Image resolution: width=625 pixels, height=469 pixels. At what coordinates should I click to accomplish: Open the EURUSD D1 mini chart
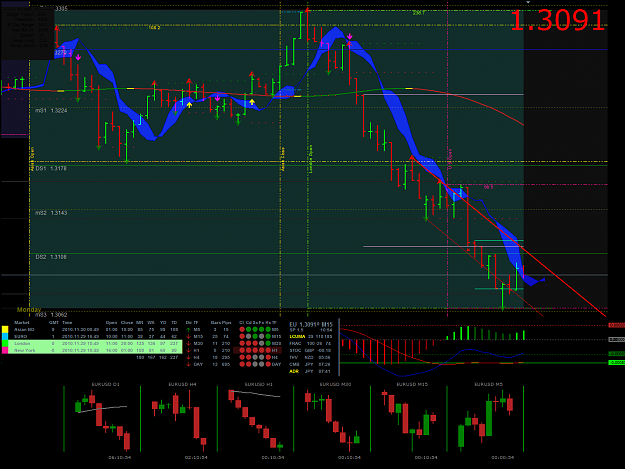[x=103, y=418]
